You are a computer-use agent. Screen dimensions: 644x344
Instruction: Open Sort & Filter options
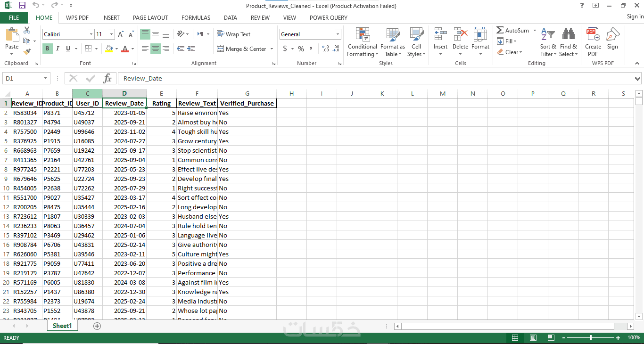click(x=548, y=42)
